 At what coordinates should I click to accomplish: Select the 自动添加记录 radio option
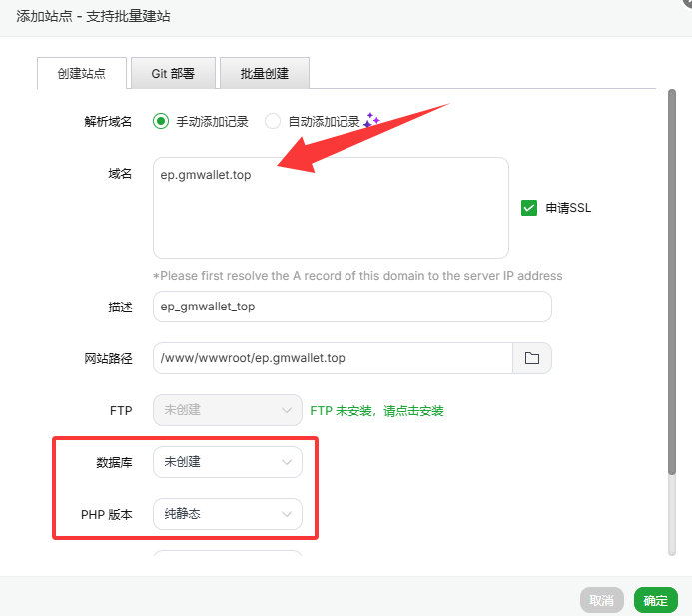point(273,122)
